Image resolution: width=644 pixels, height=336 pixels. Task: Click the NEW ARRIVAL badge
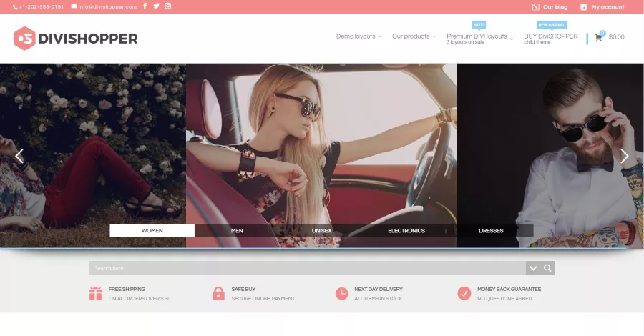(x=552, y=25)
